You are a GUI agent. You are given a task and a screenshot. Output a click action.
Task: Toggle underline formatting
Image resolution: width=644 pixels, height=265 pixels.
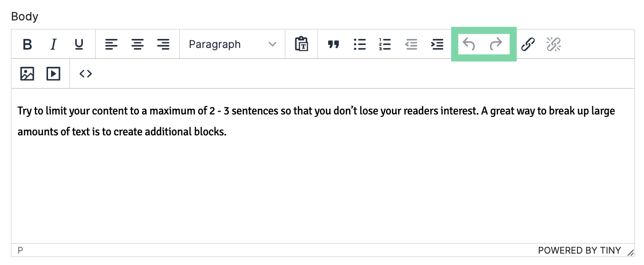click(79, 45)
